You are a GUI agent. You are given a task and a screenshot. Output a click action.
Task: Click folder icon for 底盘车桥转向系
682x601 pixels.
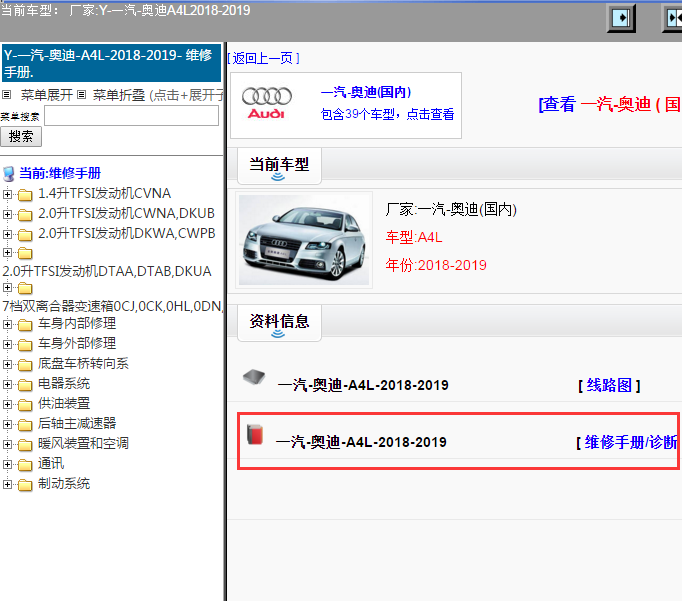click(x=25, y=364)
